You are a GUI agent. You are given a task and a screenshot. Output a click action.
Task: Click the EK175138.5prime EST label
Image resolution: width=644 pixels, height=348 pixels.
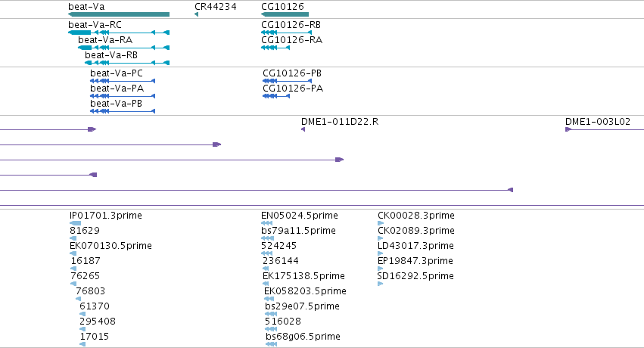[304, 276]
